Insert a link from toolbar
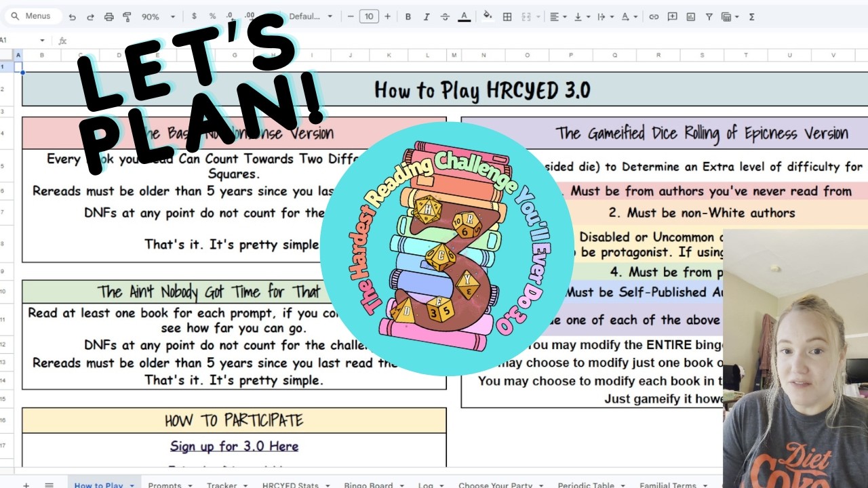 (x=654, y=16)
